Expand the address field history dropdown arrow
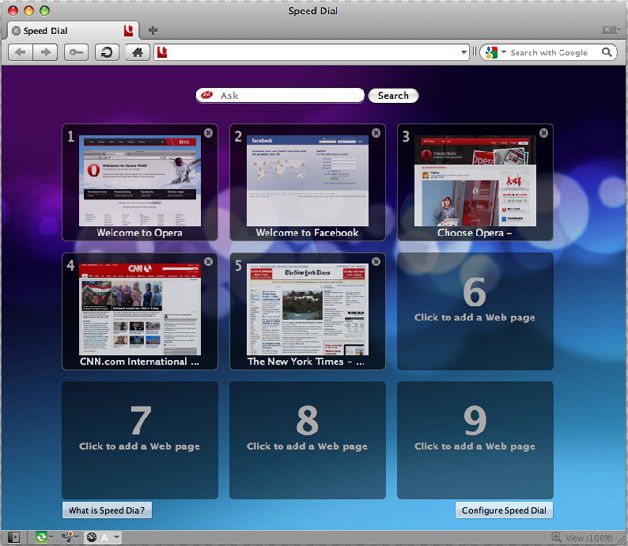This screenshot has height=546, width=628. click(x=464, y=52)
